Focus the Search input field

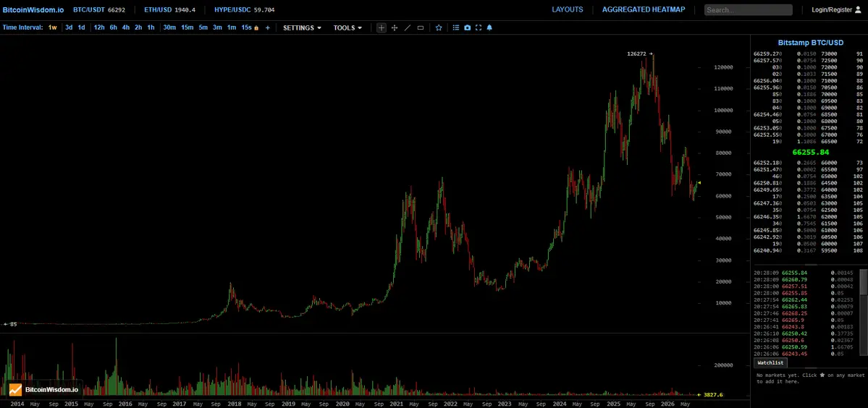coord(749,10)
